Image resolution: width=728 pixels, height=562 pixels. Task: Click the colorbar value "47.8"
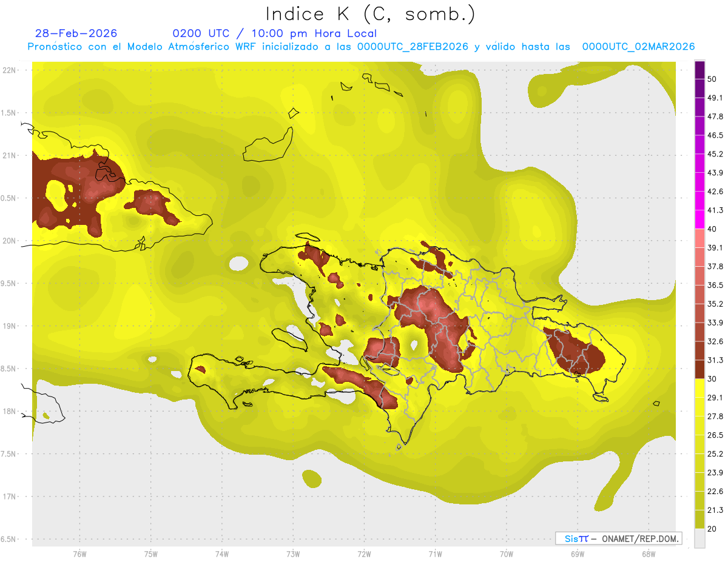pyautogui.click(x=715, y=116)
